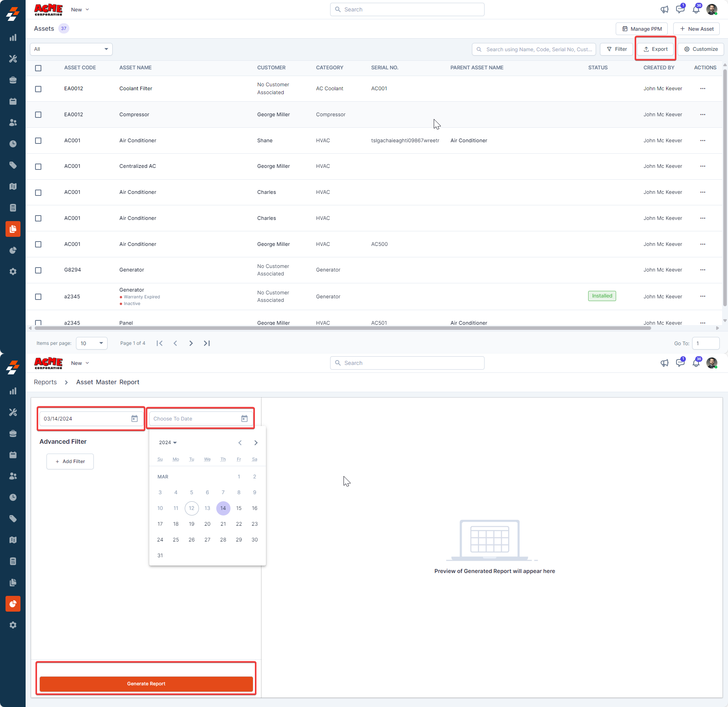Select checkbox for Shane's Air Conditioner row
Image resolution: width=728 pixels, height=707 pixels.
(x=38, y=141)
